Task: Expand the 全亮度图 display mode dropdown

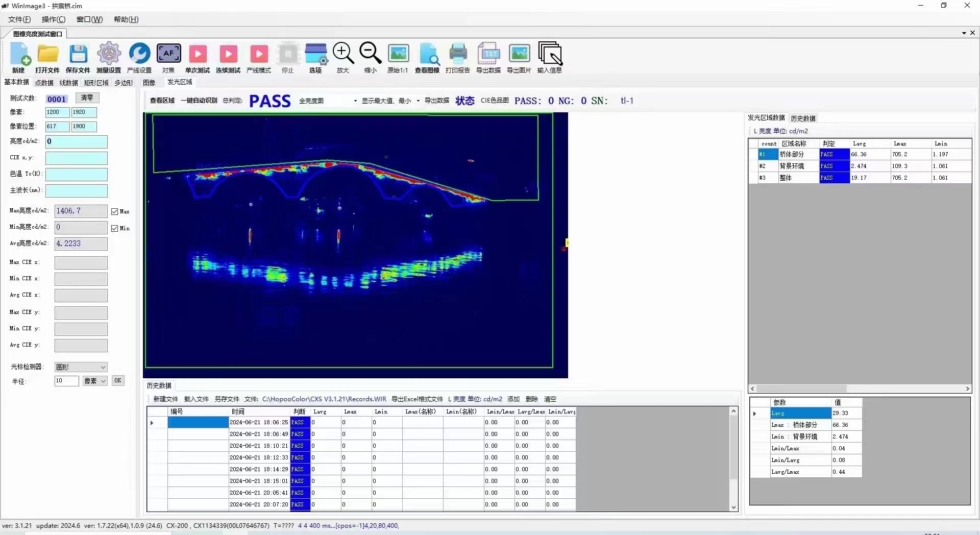Action: [355, 101]
